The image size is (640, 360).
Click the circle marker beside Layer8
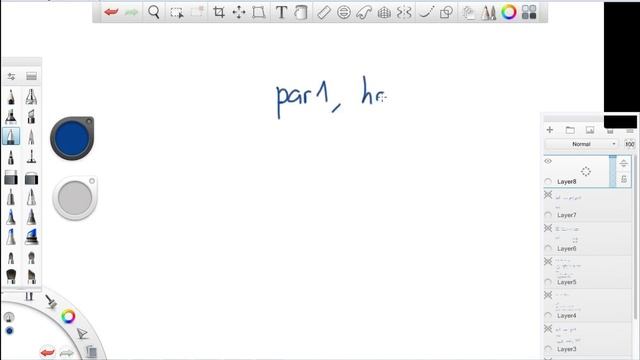548,181
